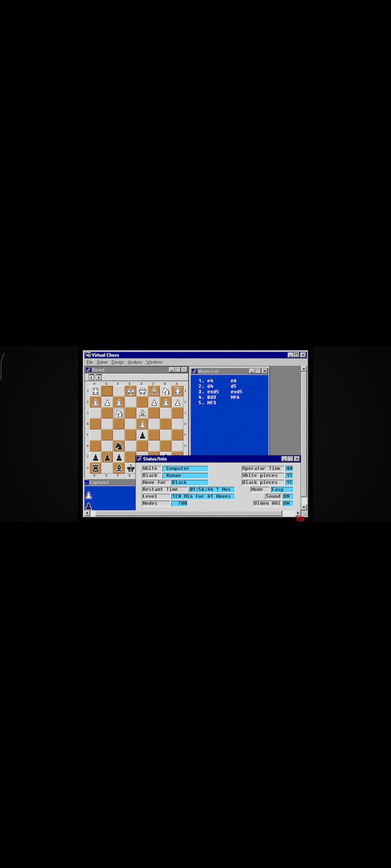The width and height of the screenshot is (391, 868).
Task: Toggle the Sound ON field
Action: (288, 496)
